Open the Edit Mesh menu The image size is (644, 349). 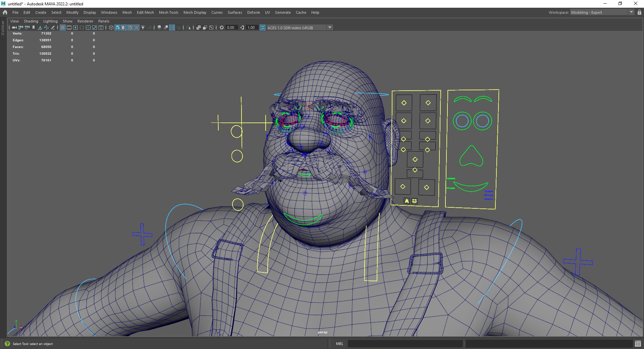[x=145, y=12]
